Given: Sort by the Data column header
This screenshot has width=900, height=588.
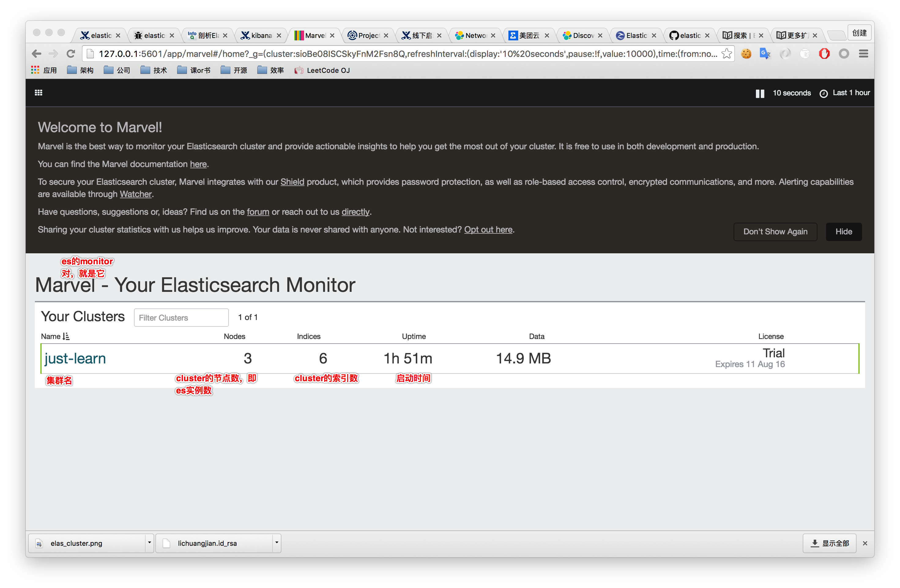Looking at the screenshot, I should pos(537,336).
